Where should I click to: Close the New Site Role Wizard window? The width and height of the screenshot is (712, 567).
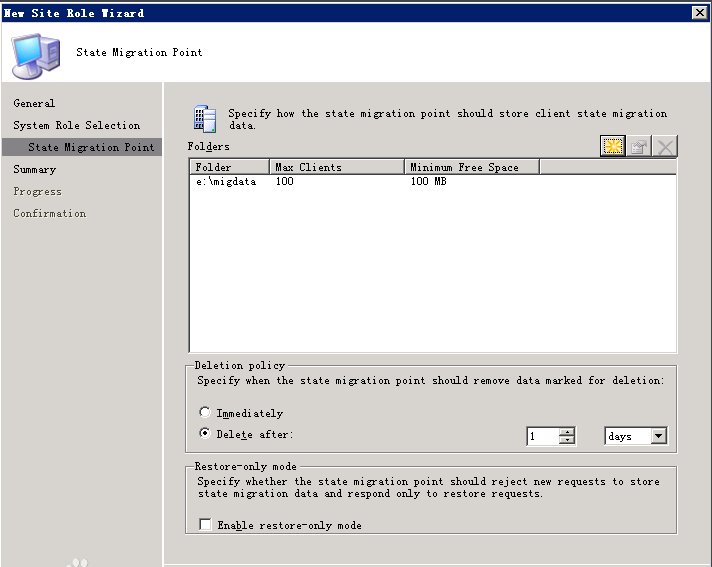[x=700, y=13]
